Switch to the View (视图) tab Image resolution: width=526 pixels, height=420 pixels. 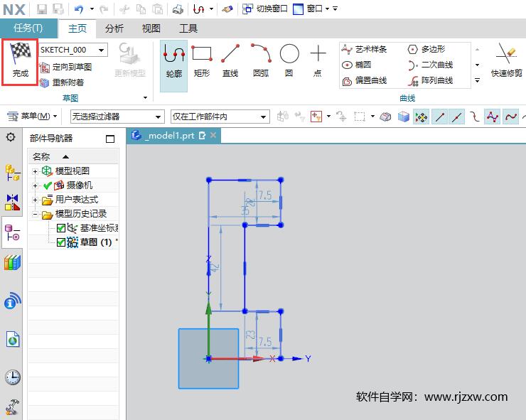pos(151,28)
